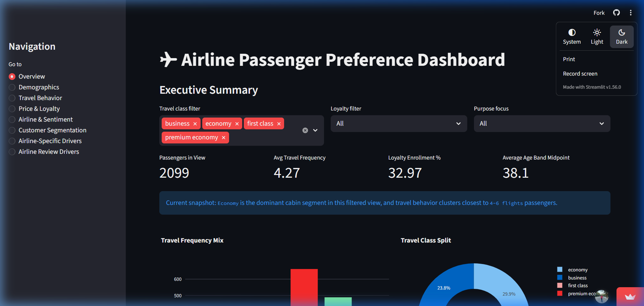Click the app creator avatar

602,296
